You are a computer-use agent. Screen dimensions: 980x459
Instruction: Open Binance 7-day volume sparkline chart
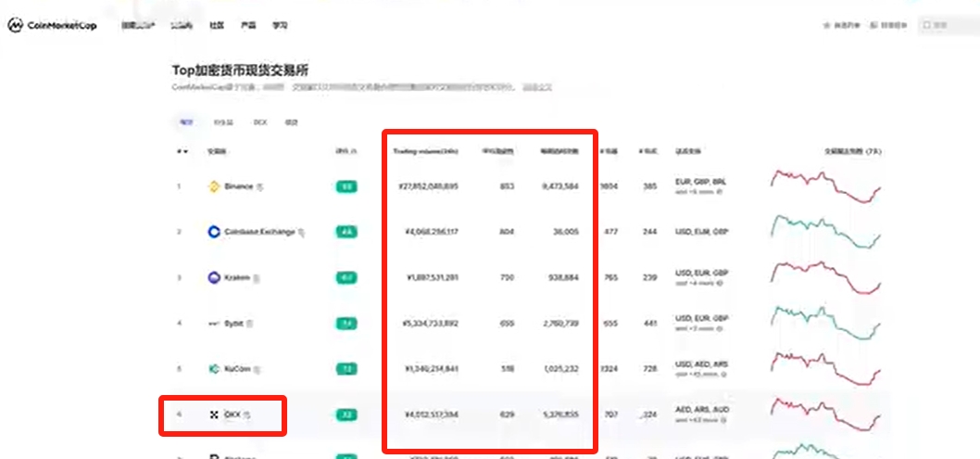click(825, 185)
